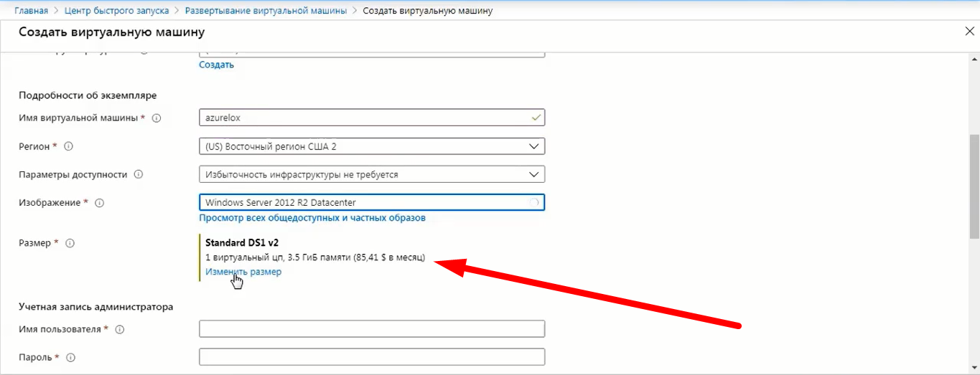Click info icon next to 'Пароль' label
The height and width of the screenshot is (375, 980).
71,357
